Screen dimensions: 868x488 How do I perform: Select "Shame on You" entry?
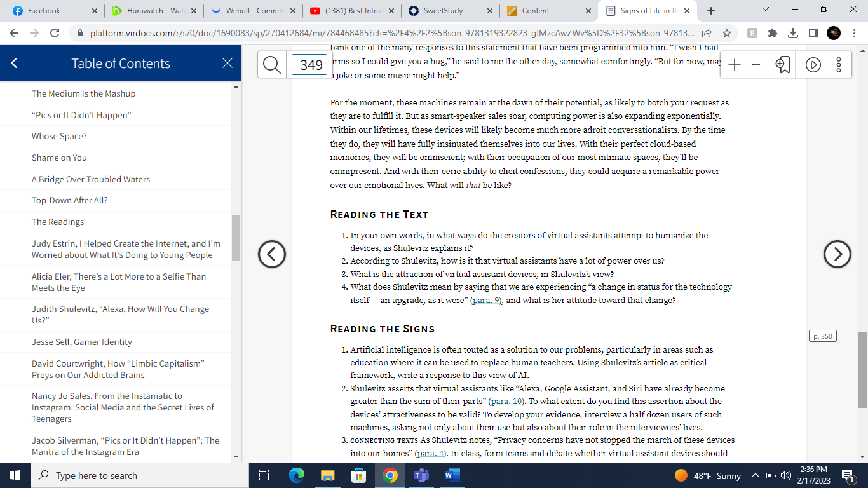pos(59,158)
